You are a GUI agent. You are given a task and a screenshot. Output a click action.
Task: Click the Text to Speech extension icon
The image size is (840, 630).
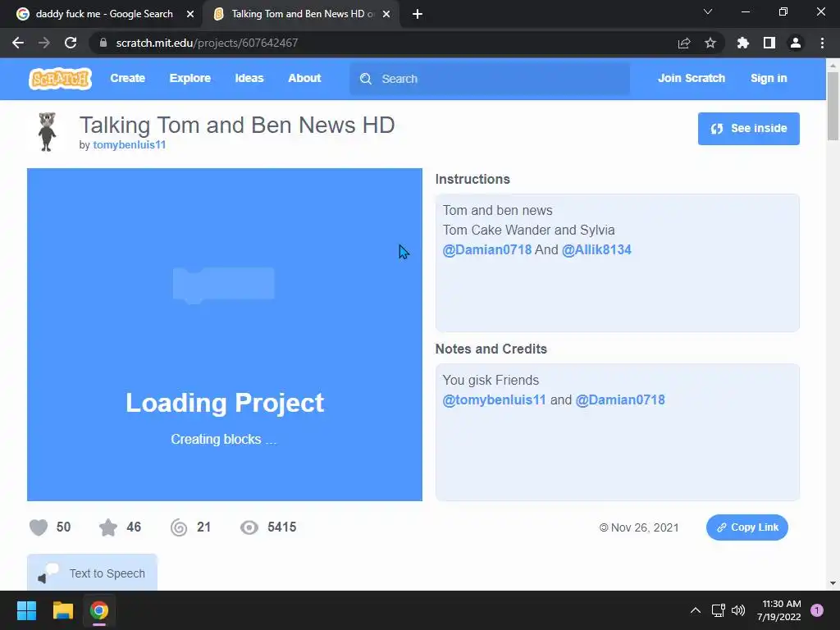pyautogui.click(x=48, y=573)
